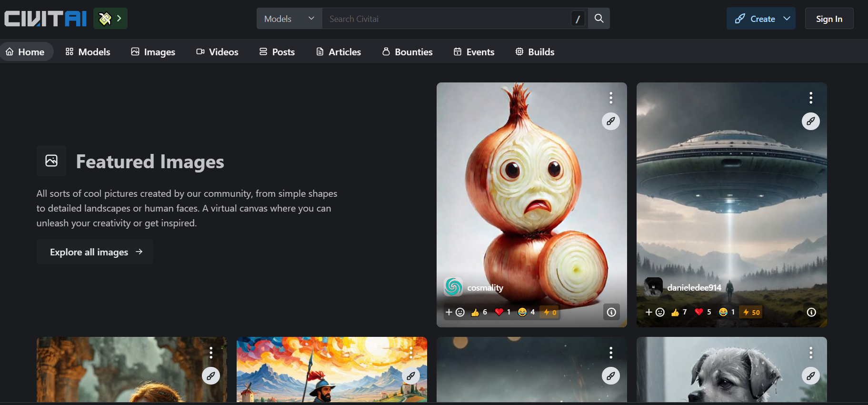The width and height of the screenshot is (868, 405).
Task: Open danieledee914 user avatar
Action: [x=653, y=287]
